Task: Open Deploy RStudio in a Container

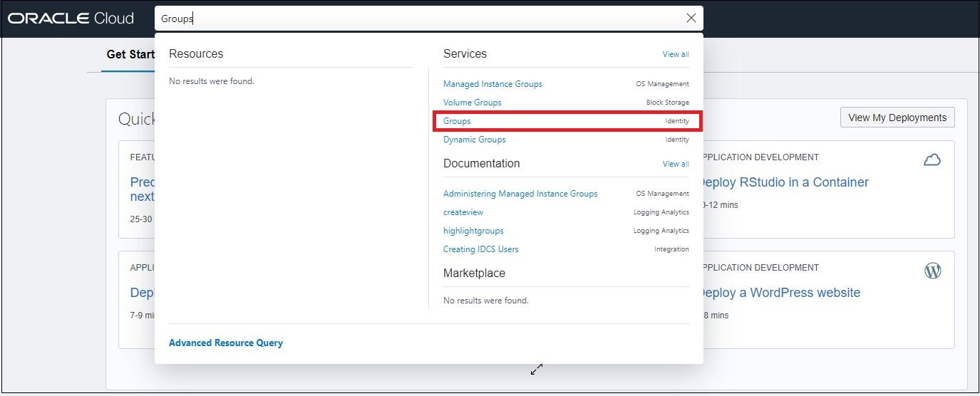Action: [784, 182]
